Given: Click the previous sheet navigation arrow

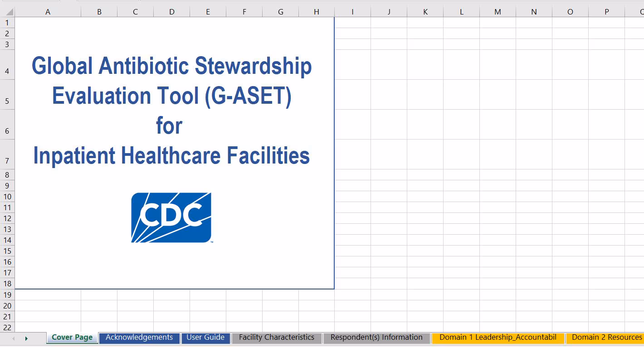Looking at the screenshot, I should click(14, 338).
